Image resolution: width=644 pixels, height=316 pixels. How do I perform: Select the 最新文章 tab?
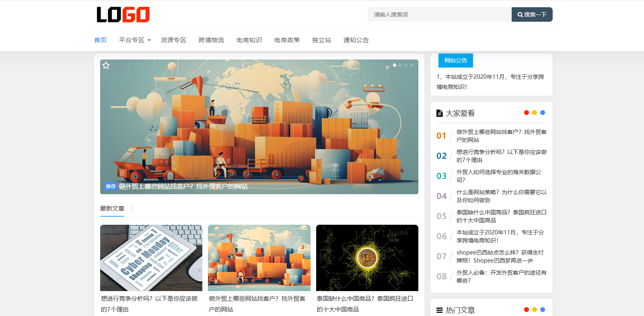pos(112,209)
